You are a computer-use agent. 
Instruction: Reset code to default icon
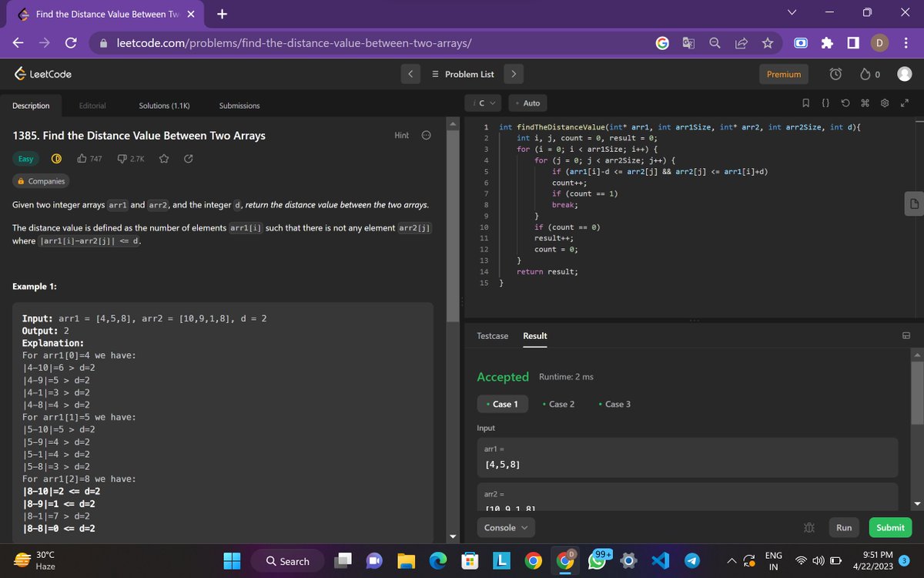coord(845,102)
